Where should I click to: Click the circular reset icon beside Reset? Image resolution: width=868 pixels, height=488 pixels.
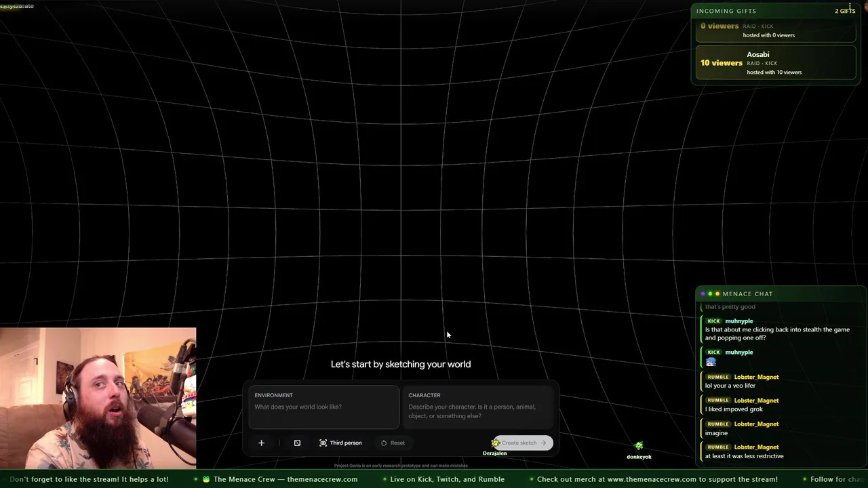[384, 443]
